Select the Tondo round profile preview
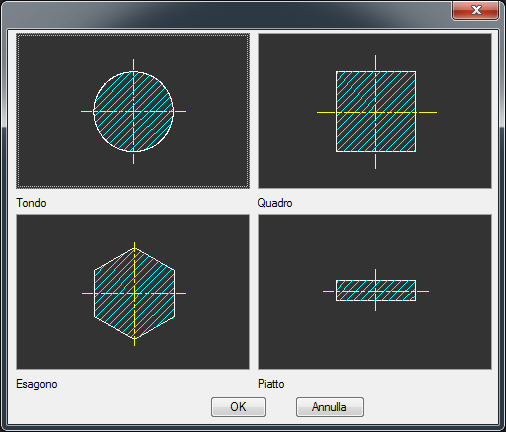 tap(133, 111)
